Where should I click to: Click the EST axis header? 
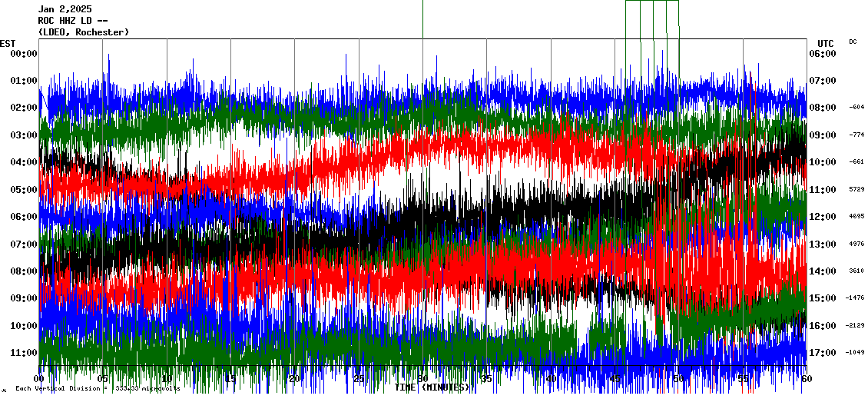[x=8, y=43]
